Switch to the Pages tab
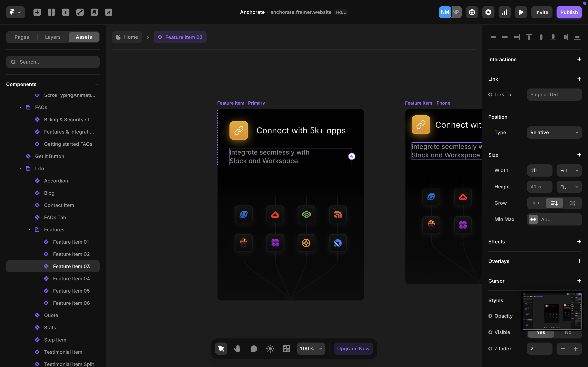This screenshot has height=367, width=588. [x=21, y=37]
